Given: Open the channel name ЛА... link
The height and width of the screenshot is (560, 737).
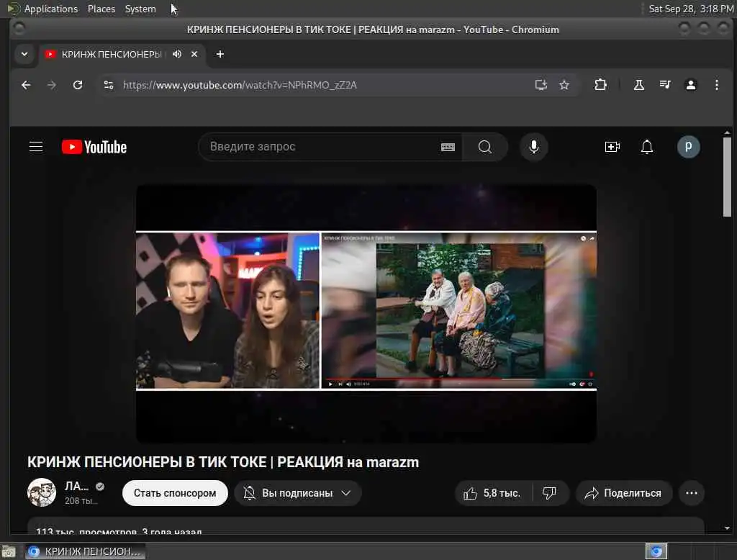Looking at the screenshot, I should (76, 486).
